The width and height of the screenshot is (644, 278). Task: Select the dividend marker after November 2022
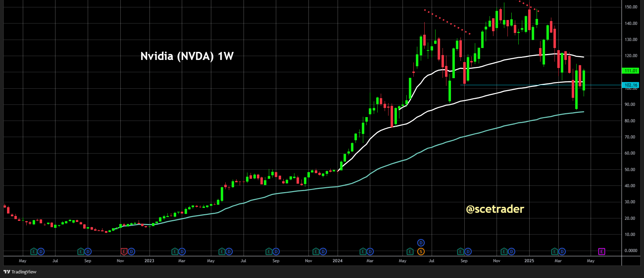click(x=131, y=251)
